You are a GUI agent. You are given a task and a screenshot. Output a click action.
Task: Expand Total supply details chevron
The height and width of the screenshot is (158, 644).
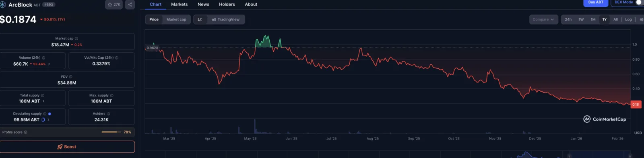(x=43, y=101)
